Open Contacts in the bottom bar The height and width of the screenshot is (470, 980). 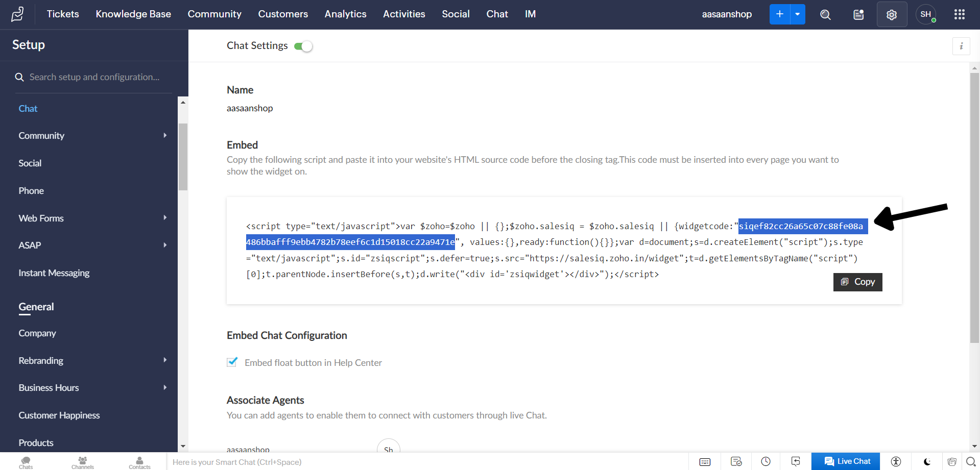tap(139, 462)
